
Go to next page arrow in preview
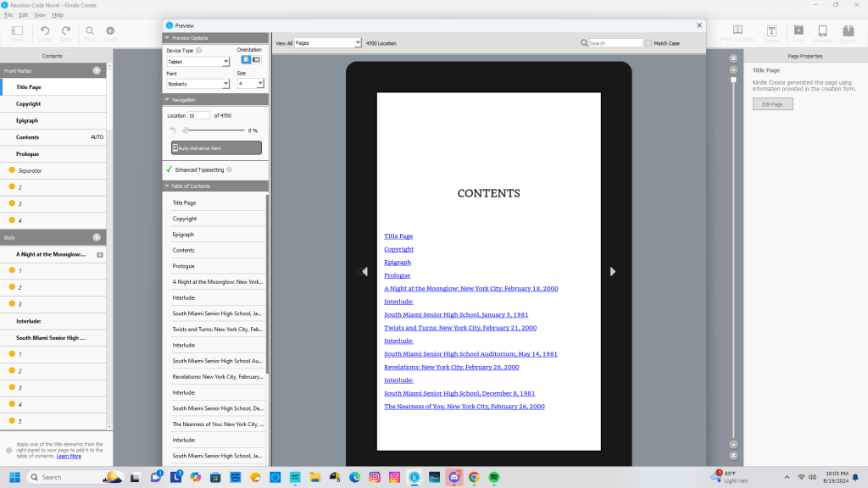pos(612,271)
